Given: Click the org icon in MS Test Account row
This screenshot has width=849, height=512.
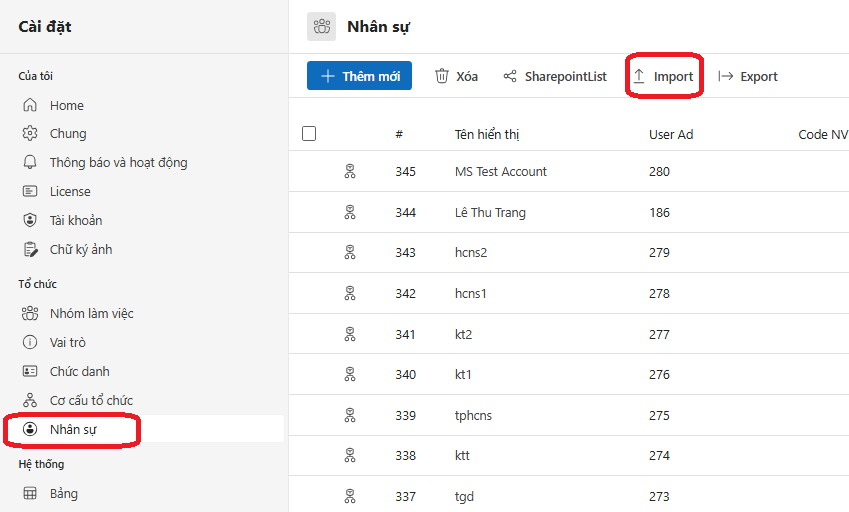Looking at the screenshot, I should pos(350,172).
